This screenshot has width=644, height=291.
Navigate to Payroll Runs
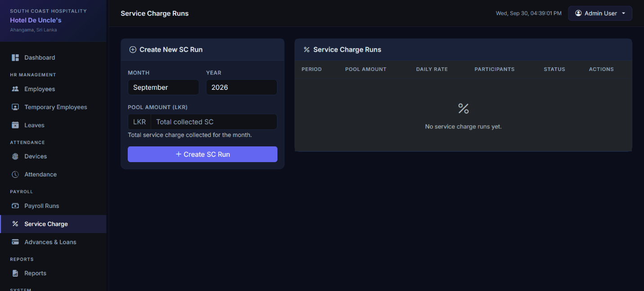(x=54, y=206)
